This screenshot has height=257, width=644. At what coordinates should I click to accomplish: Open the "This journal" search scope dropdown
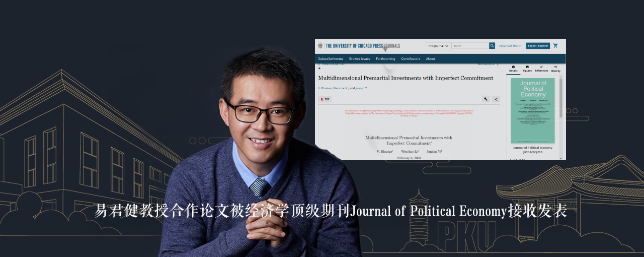click(x=438, y=46)
